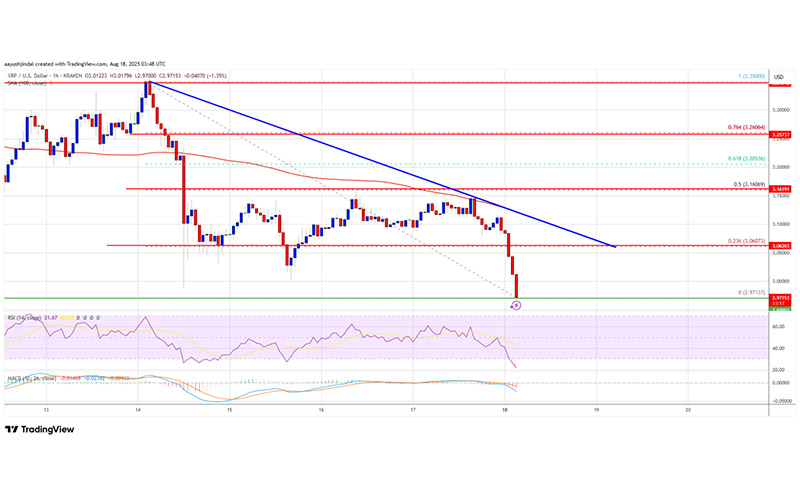Click the 40.00 label on the RSI scale
This screenshot has height=500, width=800.
coord(779,348)
